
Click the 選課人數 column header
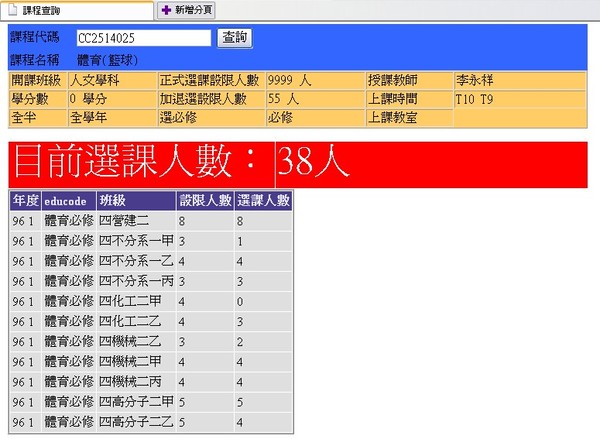coord(263,201)
